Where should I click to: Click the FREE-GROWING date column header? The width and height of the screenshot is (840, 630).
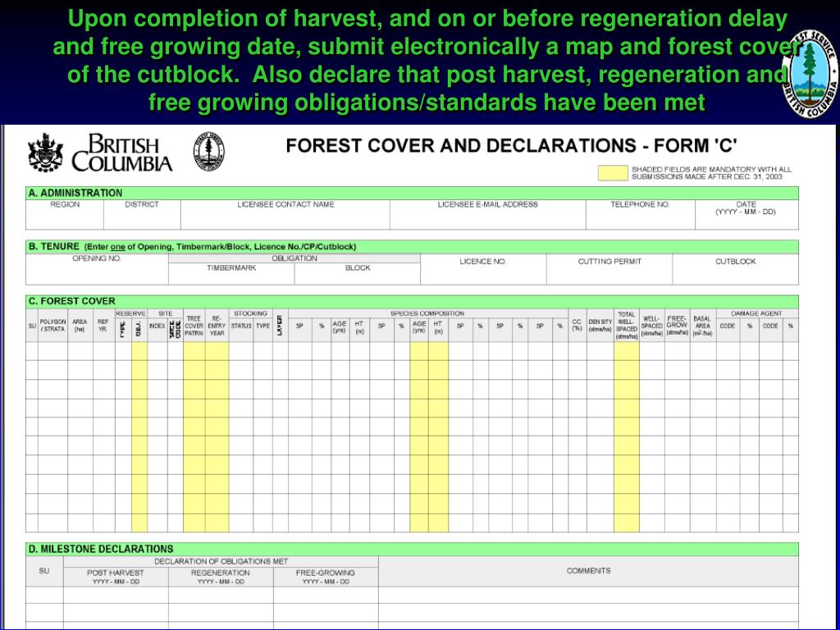(x=326, y=577)
